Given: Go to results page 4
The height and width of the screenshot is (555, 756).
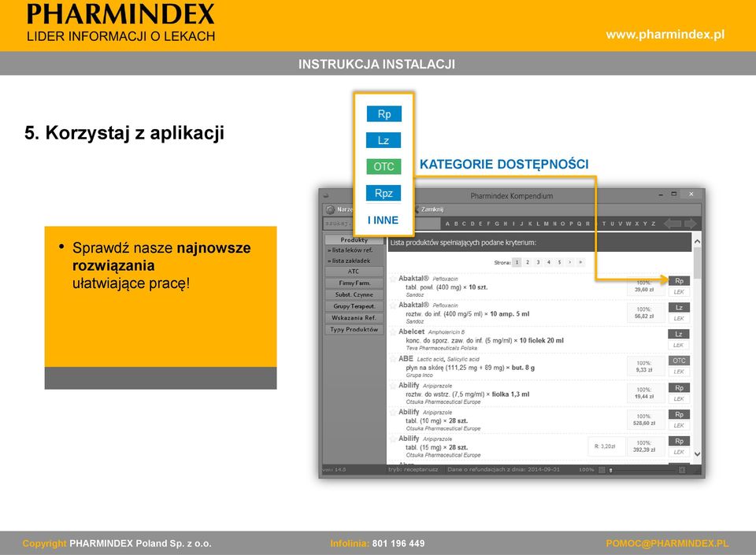Looking at the screenshot, I should pyautogui.click(x=549, y=262).
